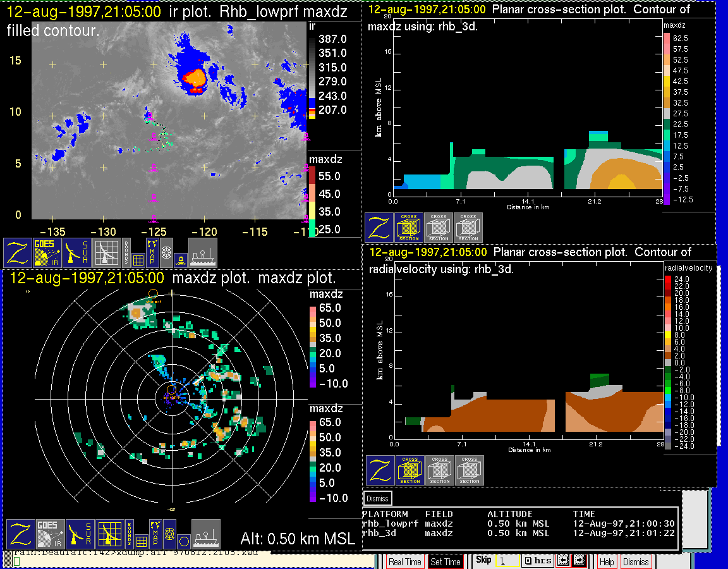Click the Skip value input field
This screenshot has width=728, height=569.
pos(506,561)
